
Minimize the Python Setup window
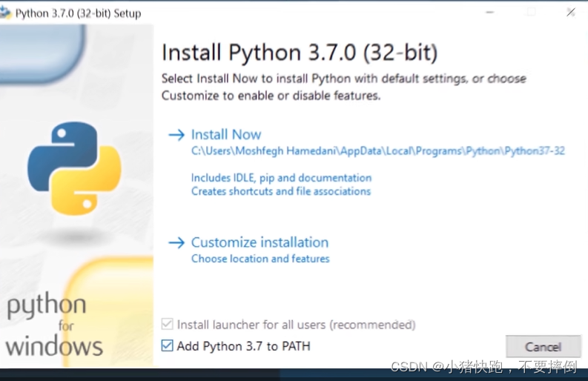489,13
